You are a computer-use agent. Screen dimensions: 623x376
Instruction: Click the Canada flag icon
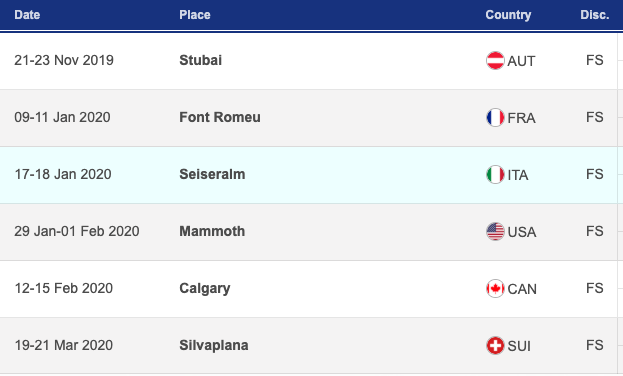click(495, 289)
